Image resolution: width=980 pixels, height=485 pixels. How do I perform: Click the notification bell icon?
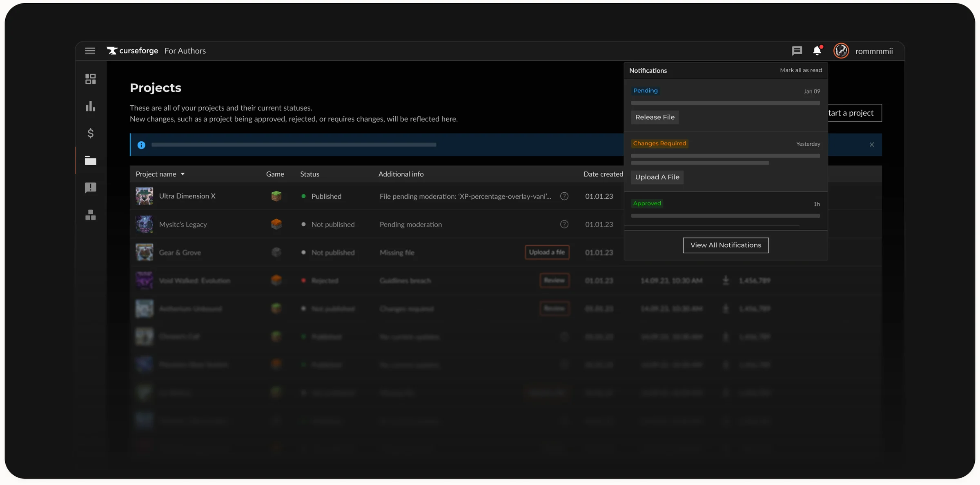tap(817, 50)
